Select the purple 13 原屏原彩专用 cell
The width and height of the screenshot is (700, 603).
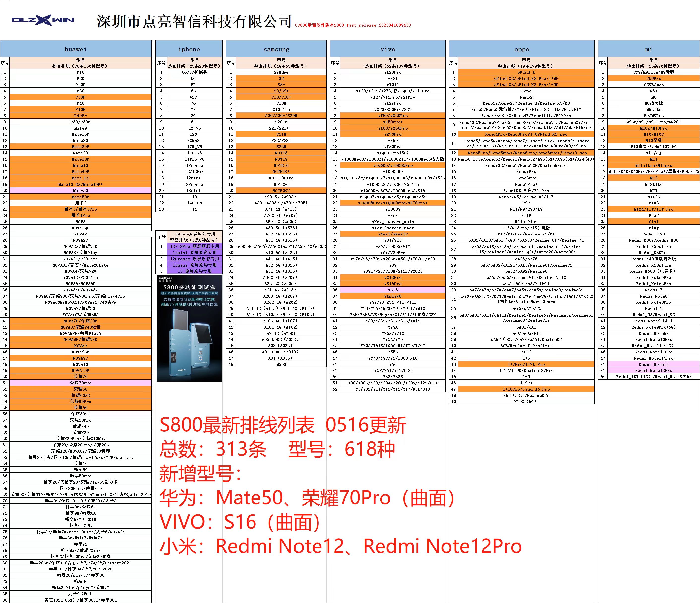[x=194, y=271]
